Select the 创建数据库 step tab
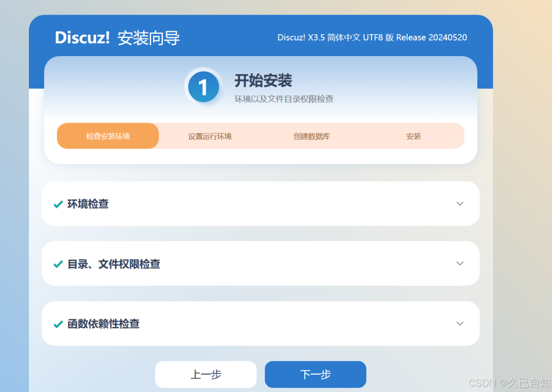The height and width of the screenshot is (392, 552). pos(311,136)
